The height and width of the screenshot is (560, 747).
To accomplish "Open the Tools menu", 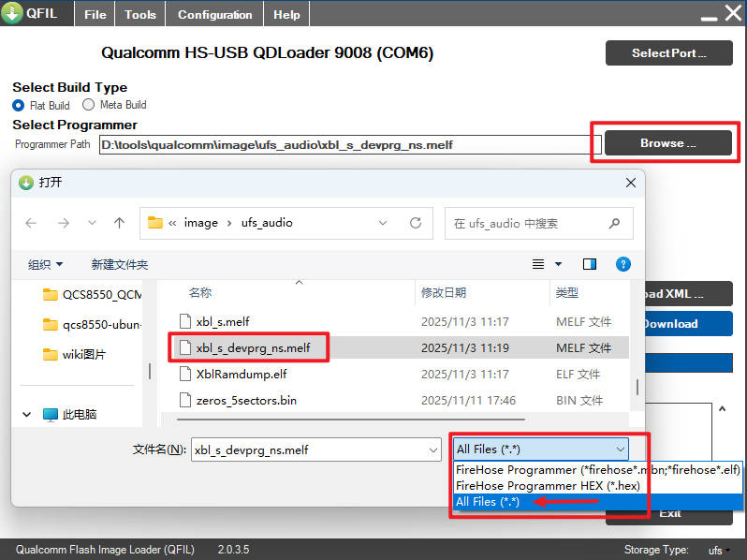I will tap(140, 14).
